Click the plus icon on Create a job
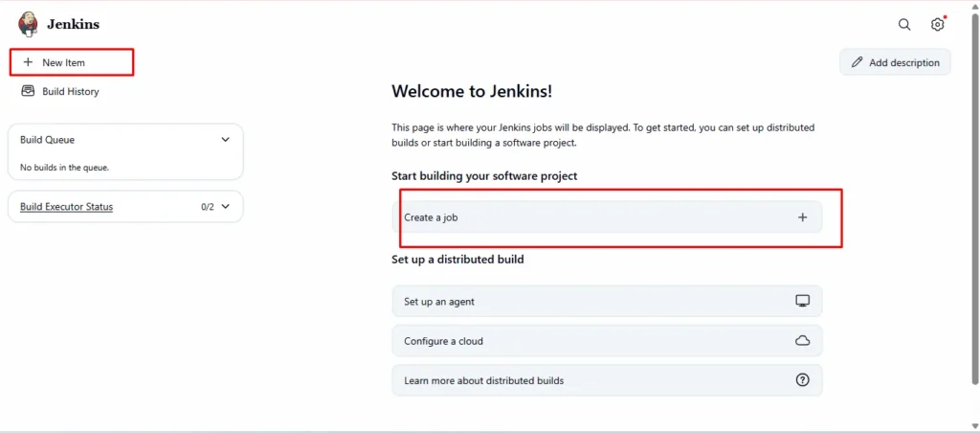This screenshot has height=433, width=980. click(802, 217)
